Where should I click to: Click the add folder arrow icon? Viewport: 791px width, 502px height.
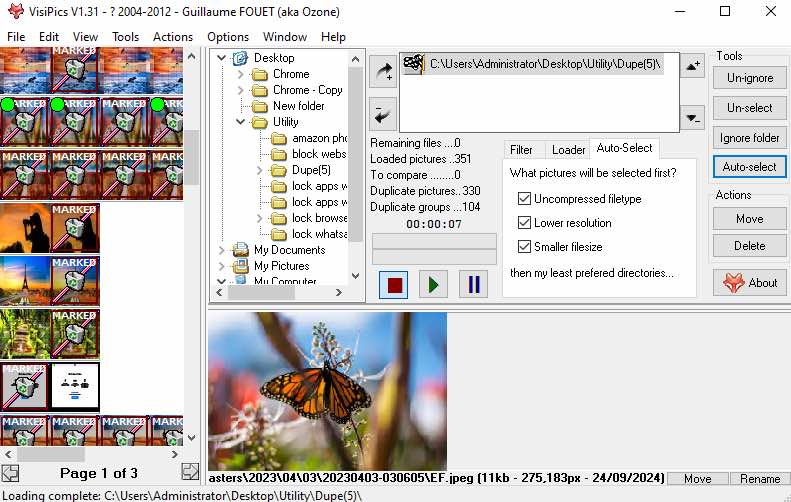pos(383,69)
